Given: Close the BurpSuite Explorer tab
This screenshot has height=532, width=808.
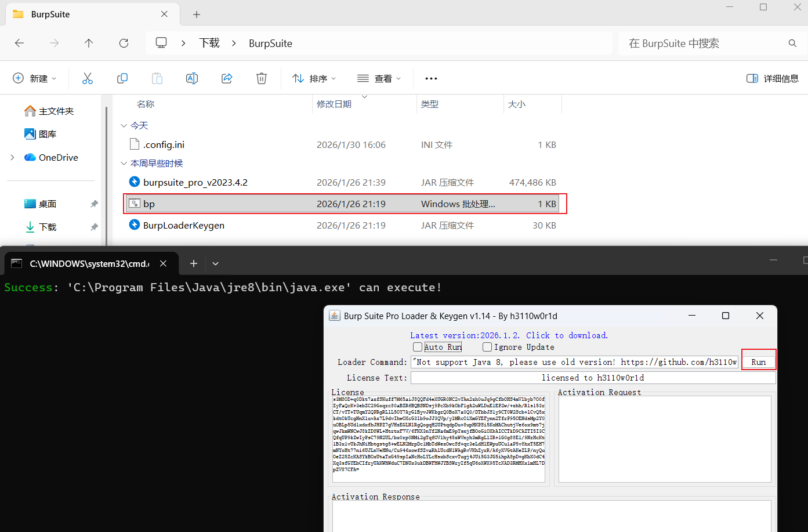Looking at the screenshot, I should (165, 14).
